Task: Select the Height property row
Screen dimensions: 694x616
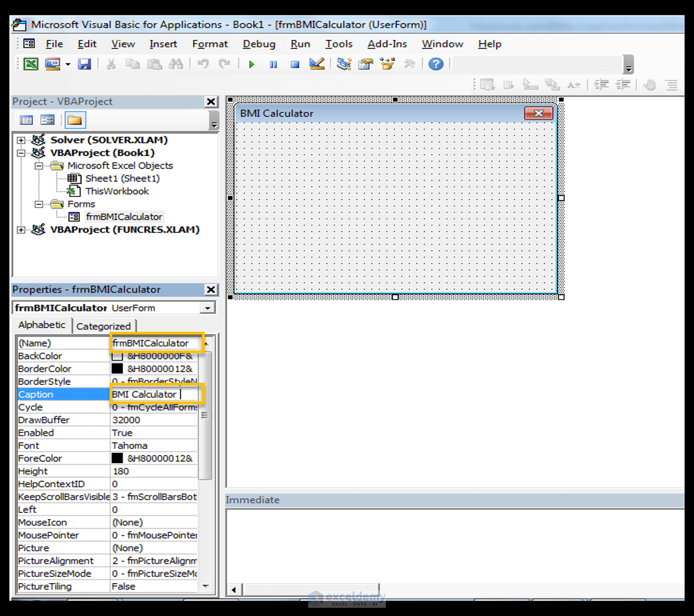Action: point(107,471)
